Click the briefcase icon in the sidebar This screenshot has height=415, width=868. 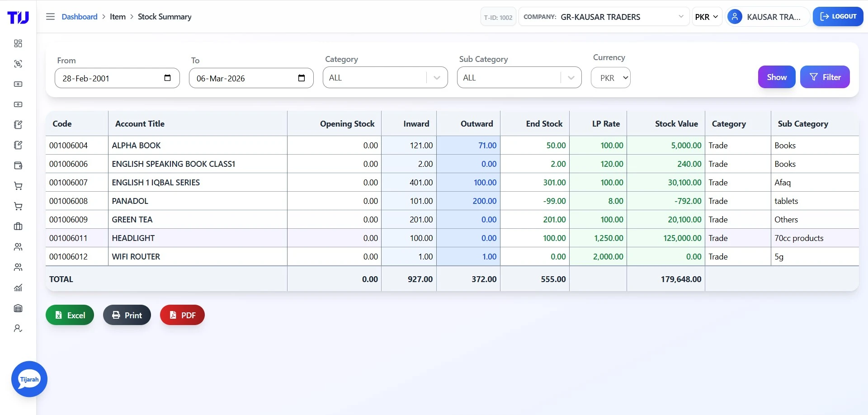(18, 226)
